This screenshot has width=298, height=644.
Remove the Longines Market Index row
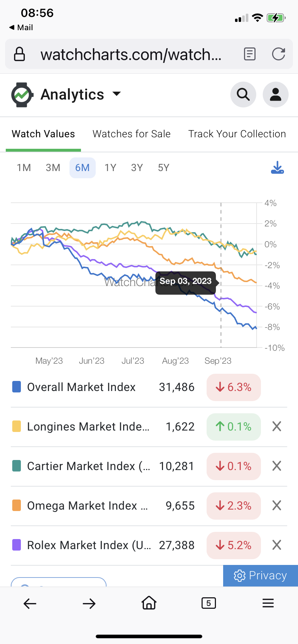coord(276,427)
